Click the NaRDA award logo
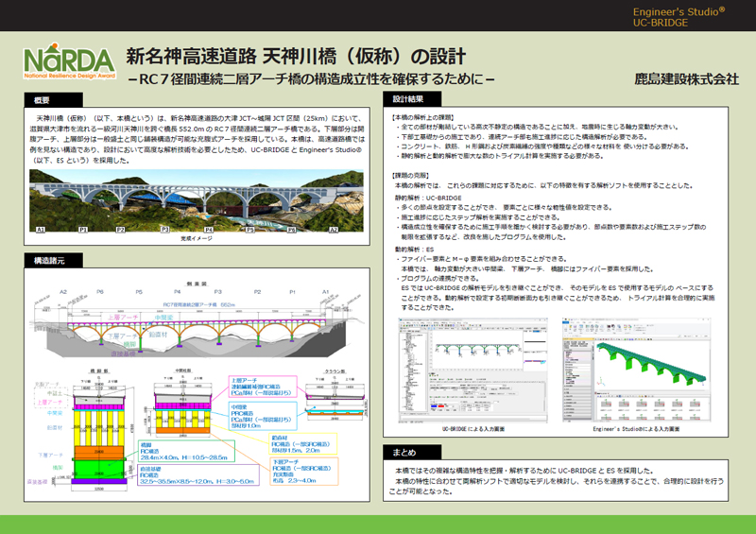The height and width of the screenshot is (534, 756). (x=69, y=60)
